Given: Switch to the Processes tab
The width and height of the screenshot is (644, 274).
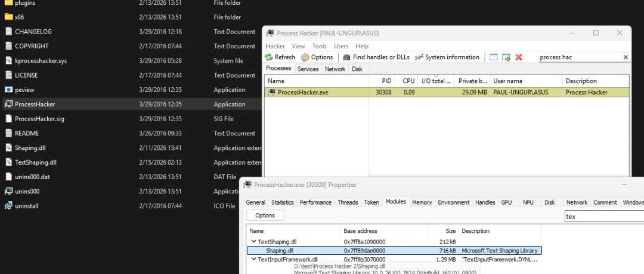Looking at the screenshot, I should pos(278,68).
